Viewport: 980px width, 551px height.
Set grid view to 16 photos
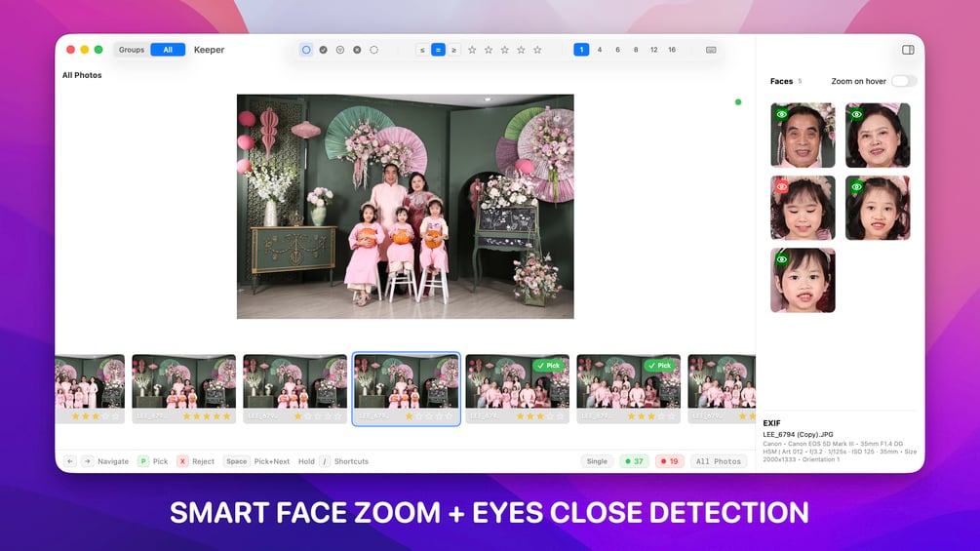pos(672,50)
